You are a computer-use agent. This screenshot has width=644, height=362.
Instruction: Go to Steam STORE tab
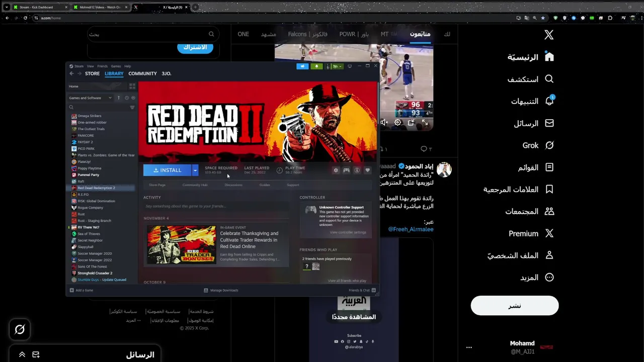coord(92,73)
